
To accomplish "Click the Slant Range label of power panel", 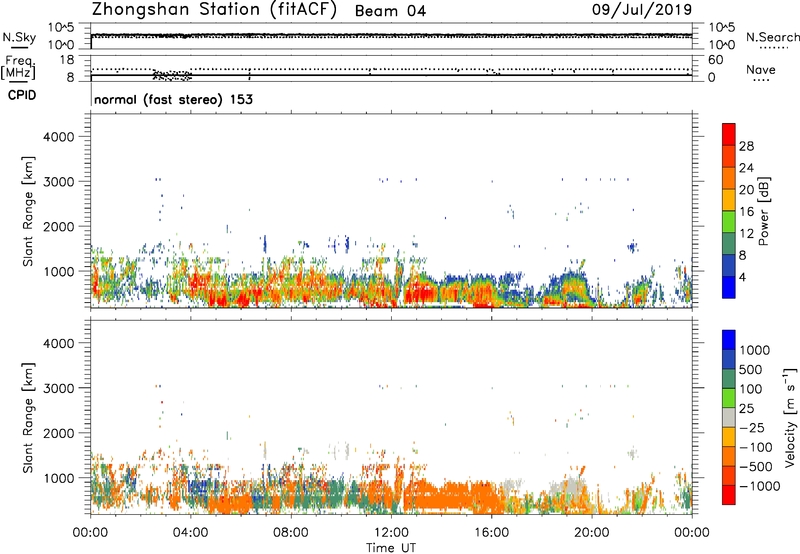I will (28, 211).
